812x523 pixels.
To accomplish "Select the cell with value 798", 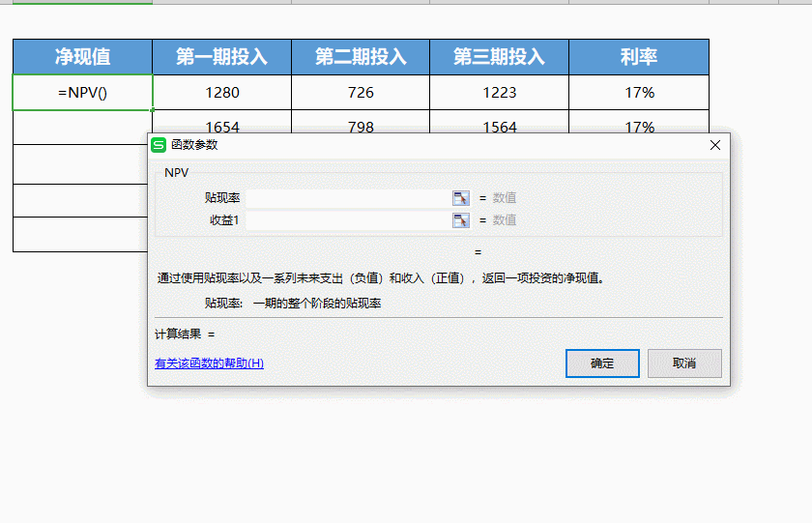I will (361, 122).
